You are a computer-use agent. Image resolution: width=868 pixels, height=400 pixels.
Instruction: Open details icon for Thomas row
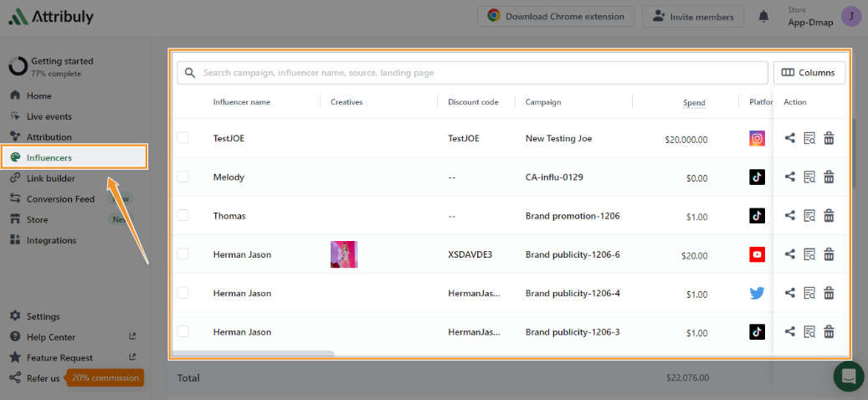pos(809,216)
